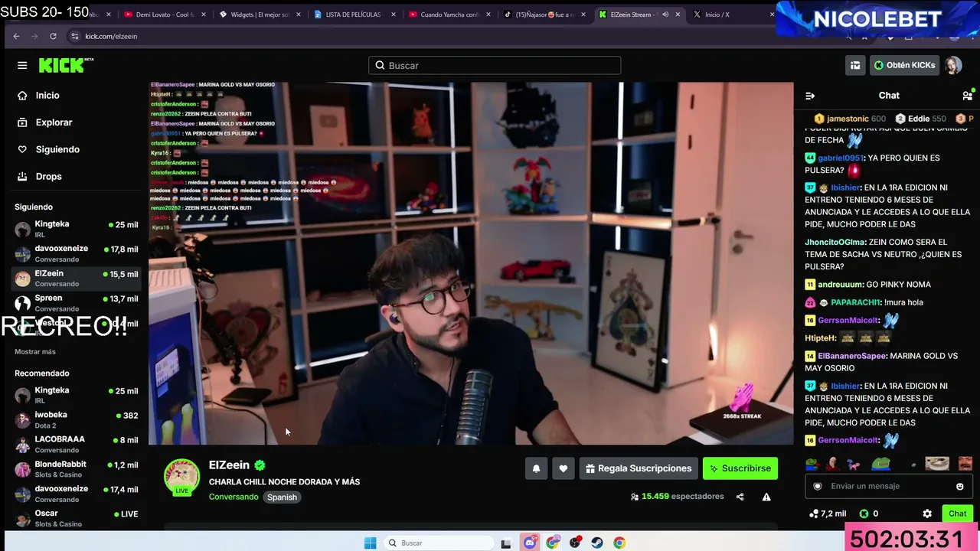
Task: Click the Conversando category link
Action: pos(234,497)
